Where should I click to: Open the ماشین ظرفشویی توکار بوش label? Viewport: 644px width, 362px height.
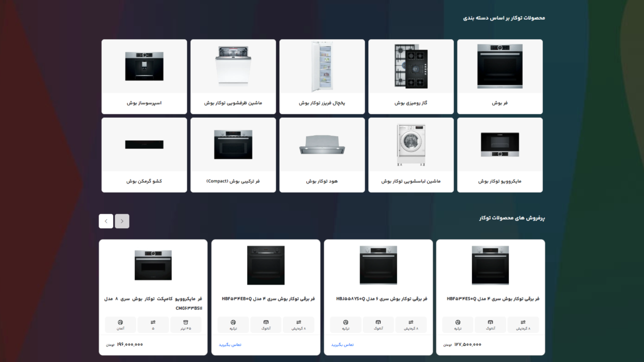click(233, 103)
